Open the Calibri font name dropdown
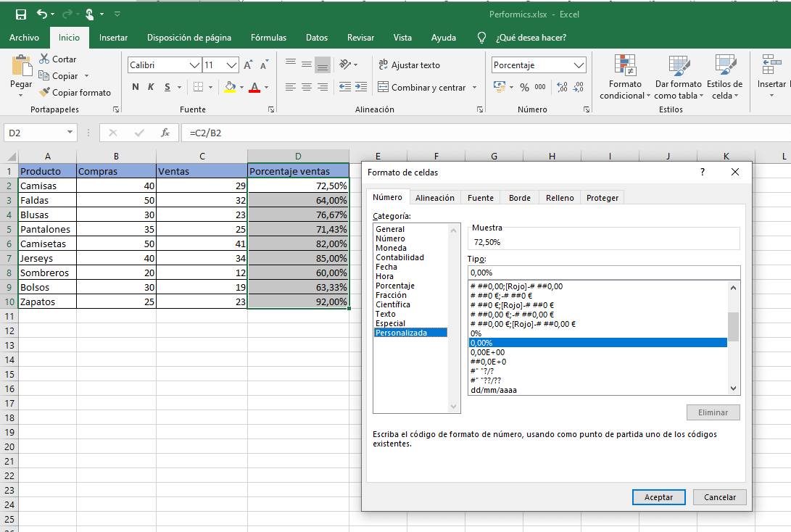Screen dimensions: 791x532 194,65
